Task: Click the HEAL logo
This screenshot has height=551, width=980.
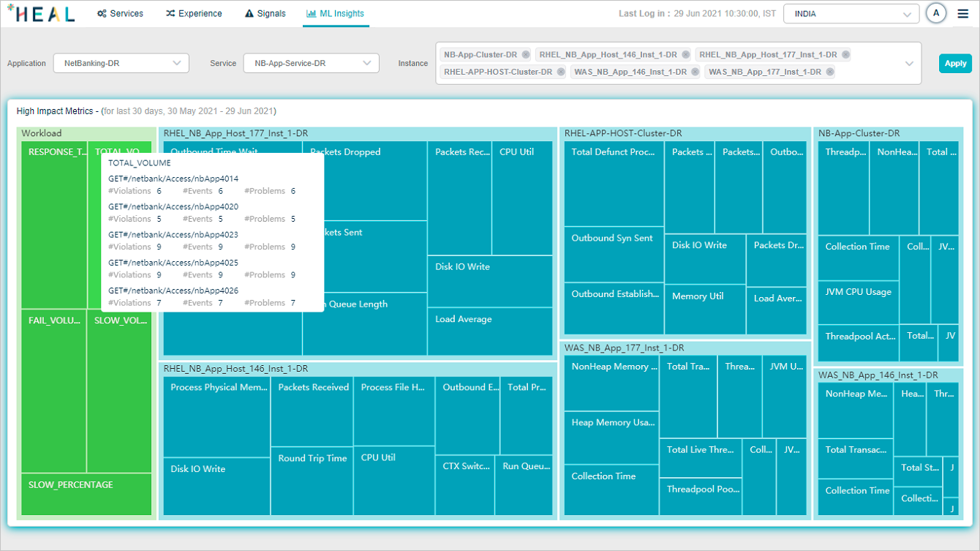Action: pyautogui.click(x=41, y=14)
